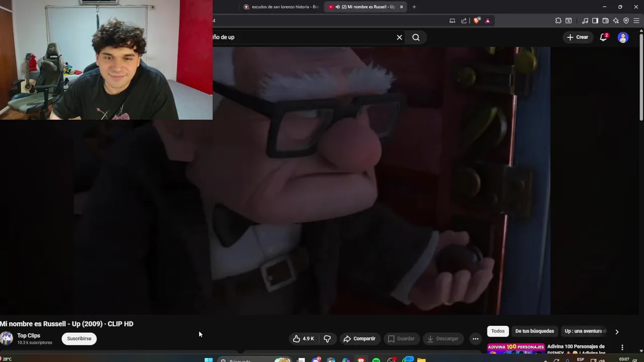The image size is (644, 362).
Task: Like the video with thumbs up 4.9 K
Action: (303, 338)
